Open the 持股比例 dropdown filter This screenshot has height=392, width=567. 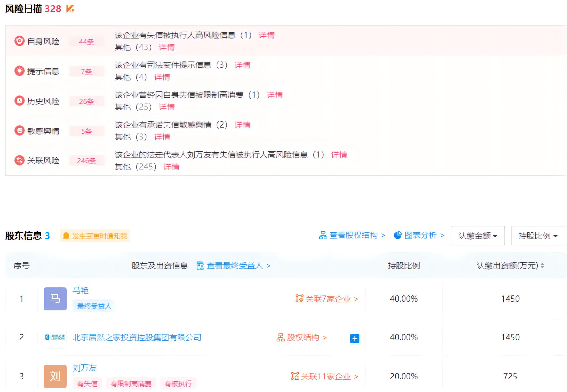[x=538, y=236]
